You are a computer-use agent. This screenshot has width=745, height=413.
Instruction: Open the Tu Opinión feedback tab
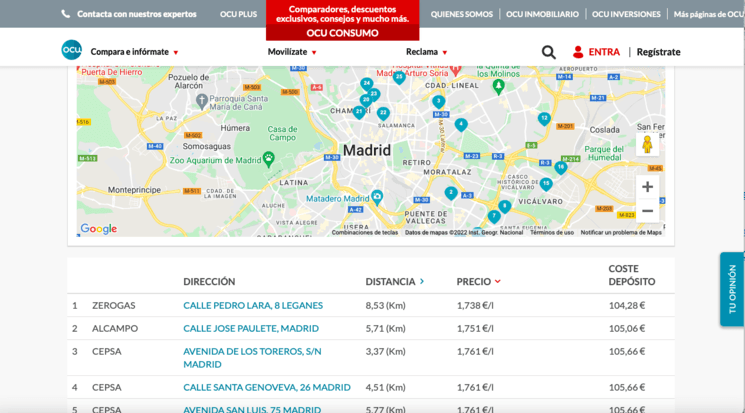(x=732, y=289)
